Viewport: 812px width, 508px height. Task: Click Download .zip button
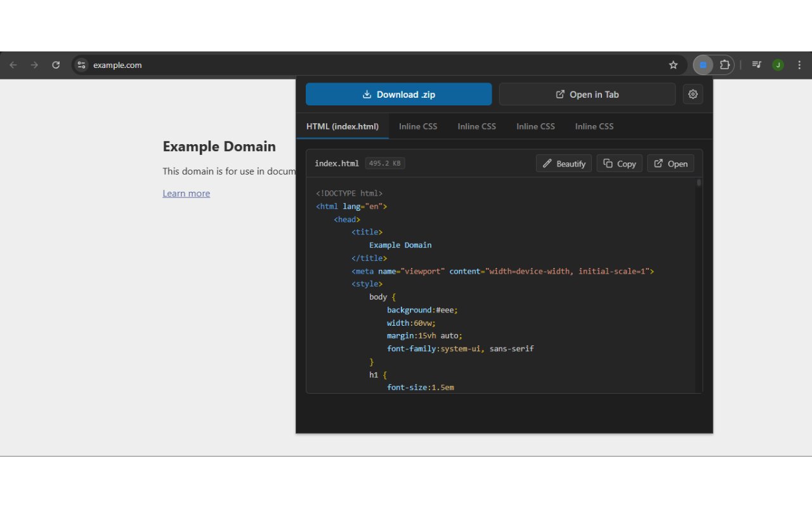[398, 94]
